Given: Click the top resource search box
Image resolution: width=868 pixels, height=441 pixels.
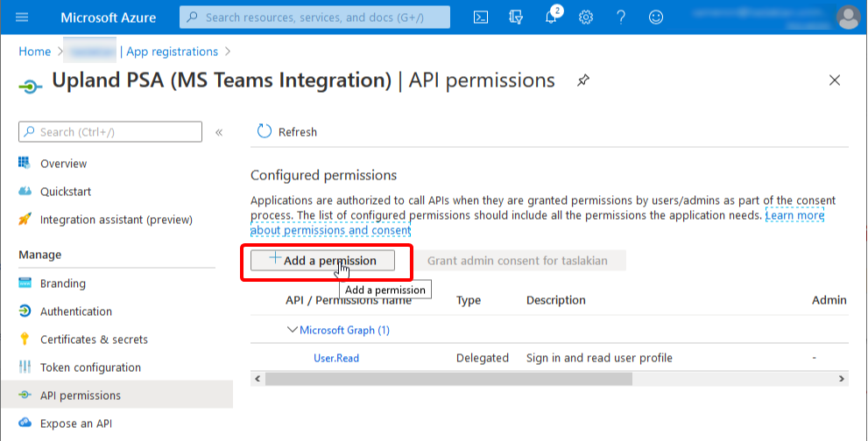Looking at the screenshot, I should click(x=315, y=17).
